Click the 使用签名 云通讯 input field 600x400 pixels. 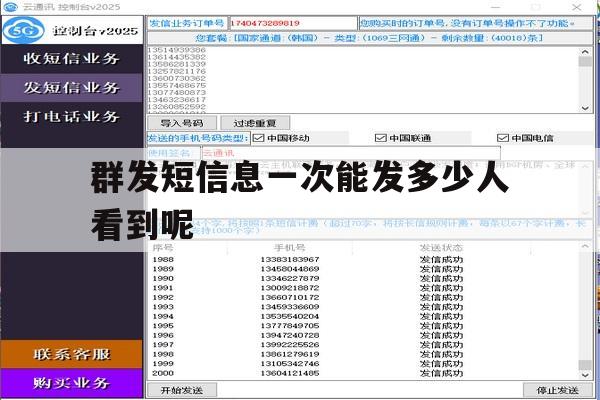351,153
